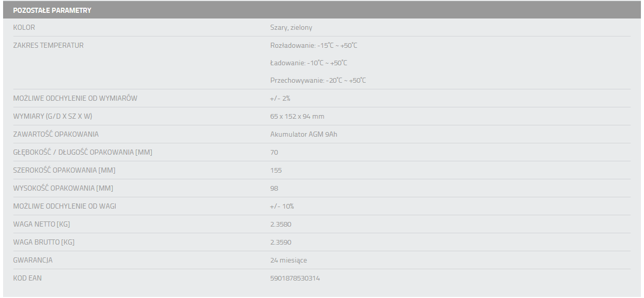Click the Przechowywanie temperature range text

(x=318, y=80)
